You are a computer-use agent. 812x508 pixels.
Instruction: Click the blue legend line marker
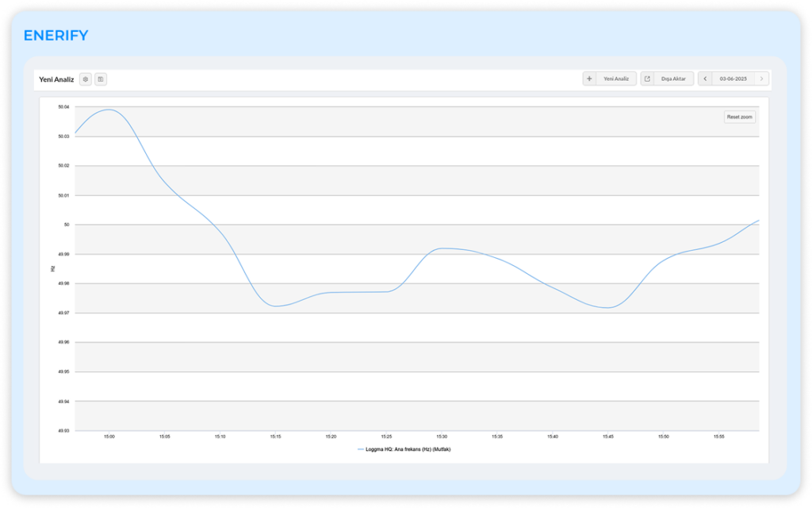tap(361, 449)
